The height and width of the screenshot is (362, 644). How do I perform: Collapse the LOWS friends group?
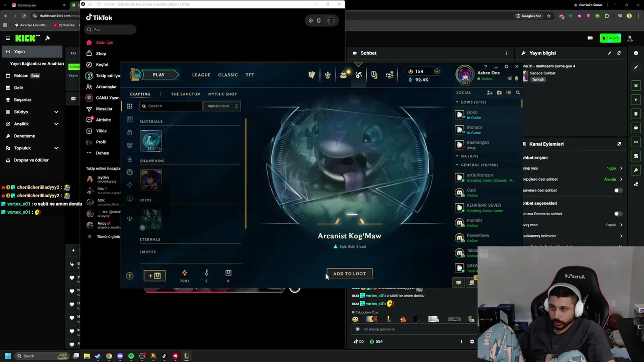[x=457, y=102]
